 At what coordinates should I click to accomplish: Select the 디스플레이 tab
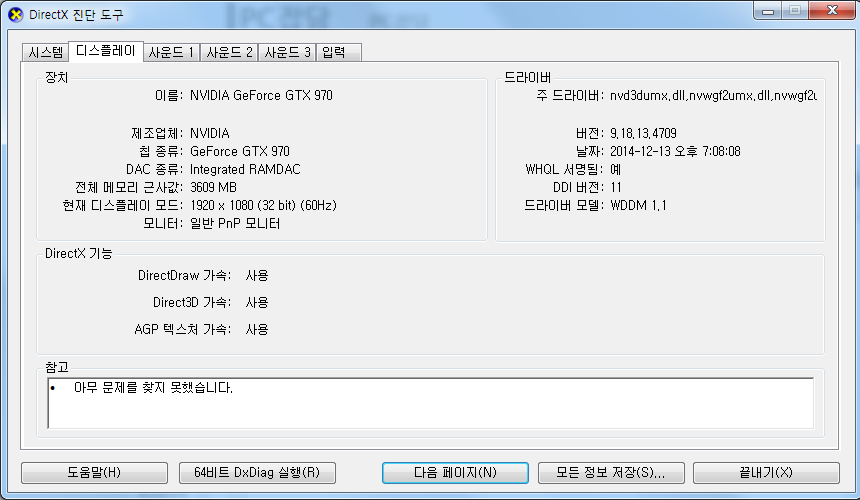pyautogui.click(x=106, y=51)
